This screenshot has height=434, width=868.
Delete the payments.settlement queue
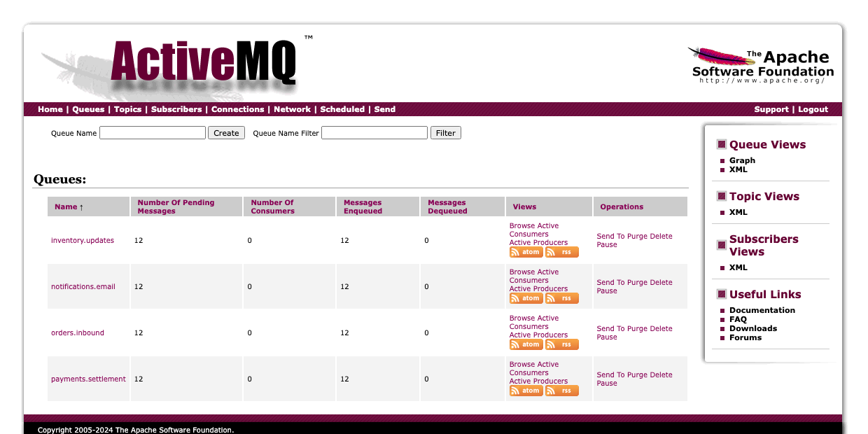click(x=661, y=375)
